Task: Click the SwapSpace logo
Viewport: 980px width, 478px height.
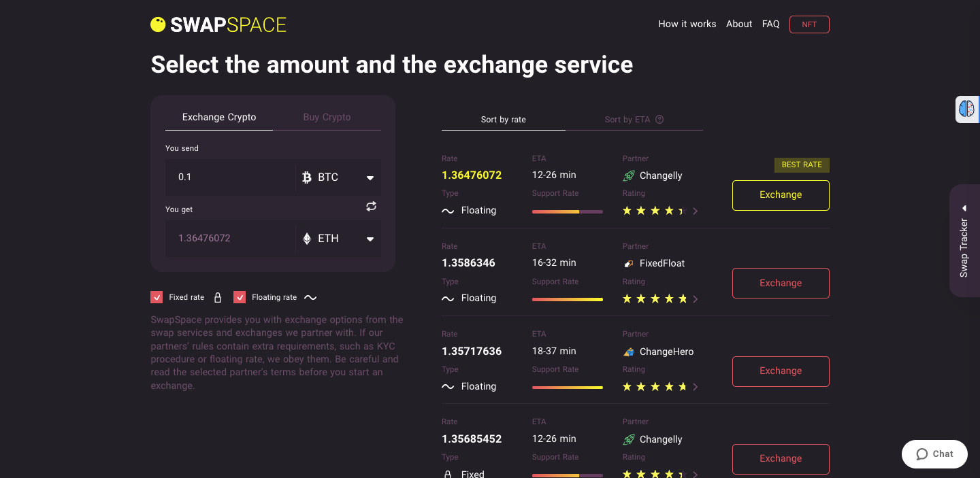Action: pos(218,24)
